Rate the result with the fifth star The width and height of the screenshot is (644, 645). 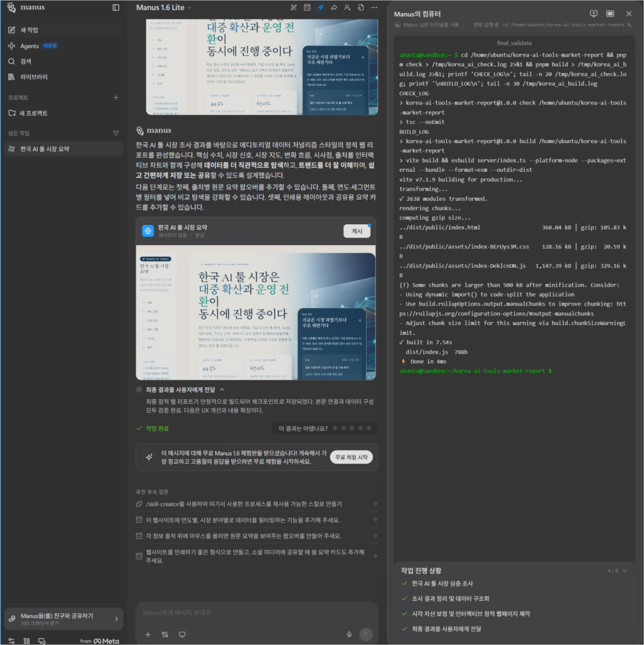(x=370, y=428)
